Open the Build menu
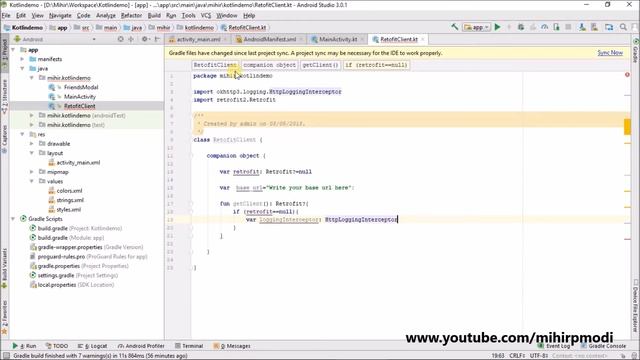Viewport: 640px width, 360px height. tap(154, 16)
